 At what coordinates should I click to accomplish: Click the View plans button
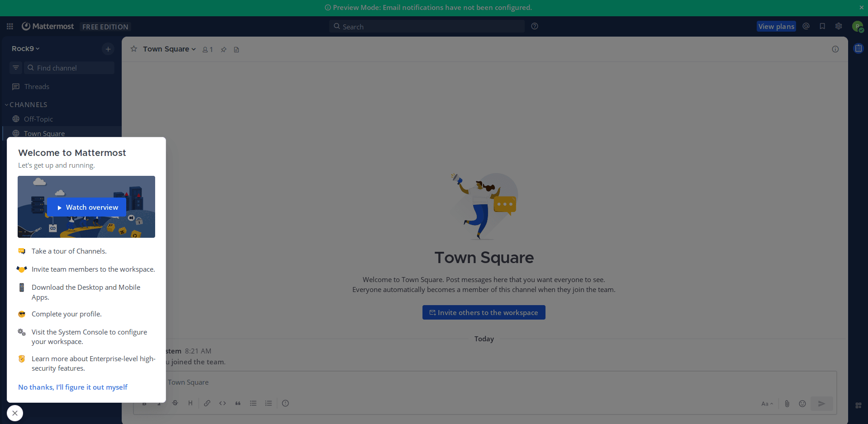tap(776, 26)
